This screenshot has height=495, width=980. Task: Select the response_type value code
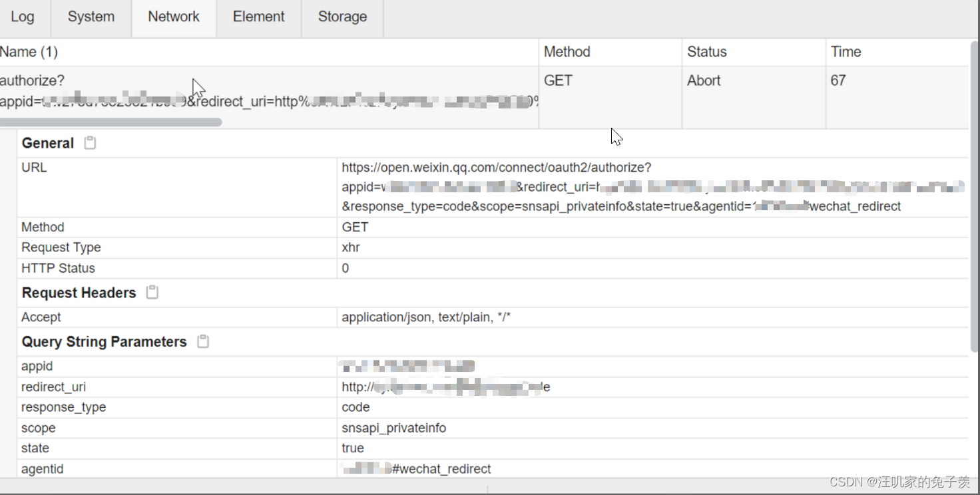coord(356,407)
